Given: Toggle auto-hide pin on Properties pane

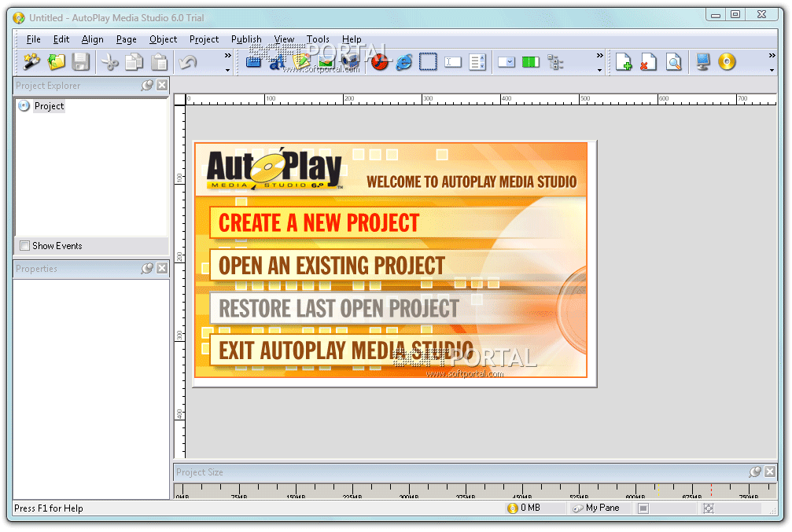Looking at the screenshot, I should (x=147, y=269).
